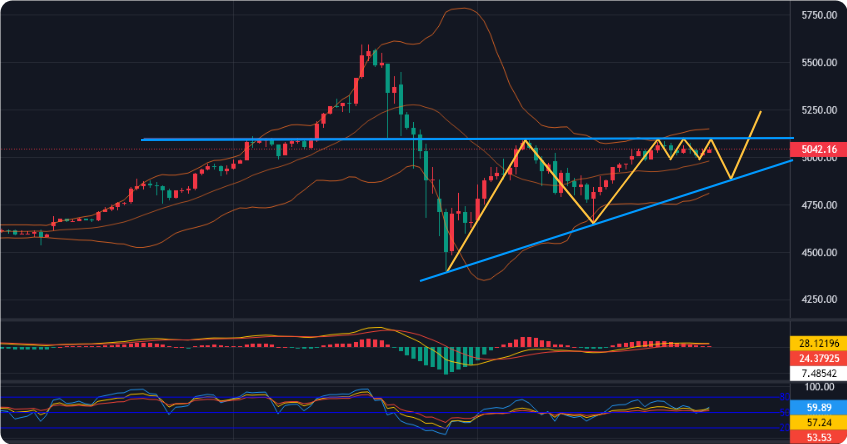Click the 4500.00 price axis label

pyautogui.click(x=817, y=252)
